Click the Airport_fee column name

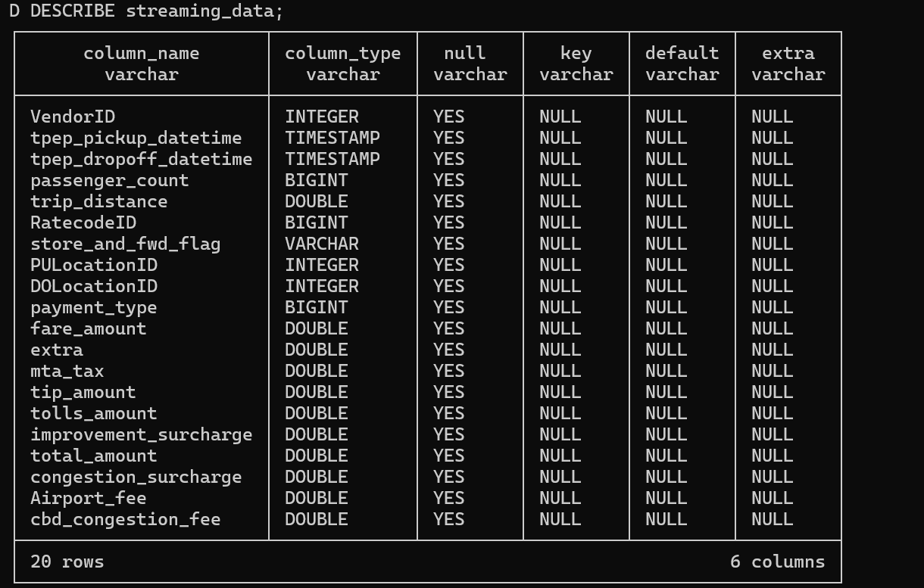88,498
